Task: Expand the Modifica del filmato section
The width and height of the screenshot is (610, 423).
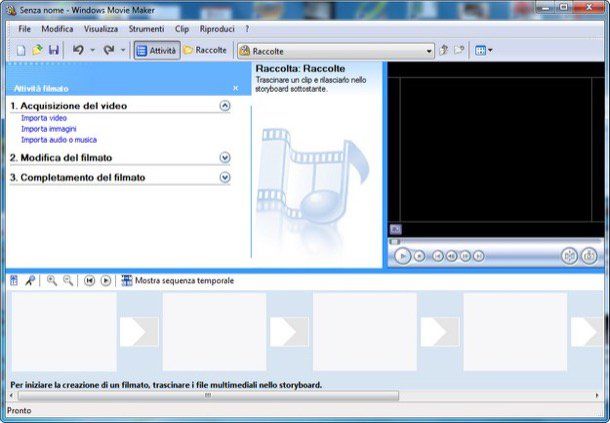Action: pyautogui.click(x=225, y=158)
